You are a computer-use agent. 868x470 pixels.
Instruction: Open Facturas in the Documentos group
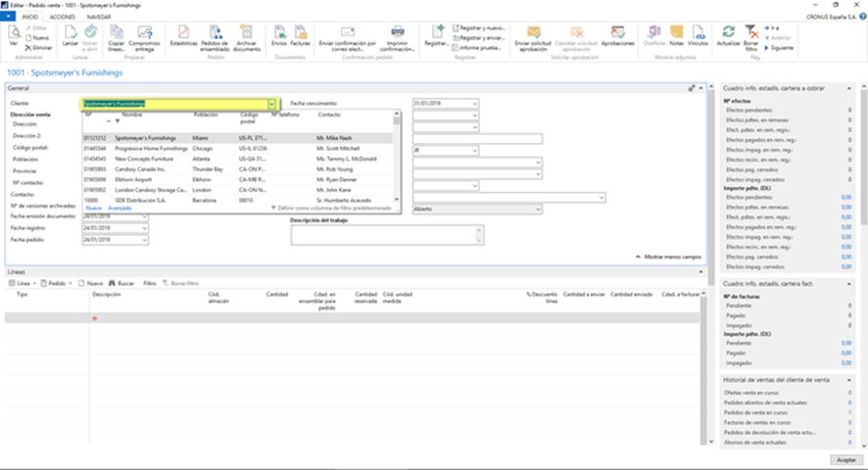click(300, 36)
